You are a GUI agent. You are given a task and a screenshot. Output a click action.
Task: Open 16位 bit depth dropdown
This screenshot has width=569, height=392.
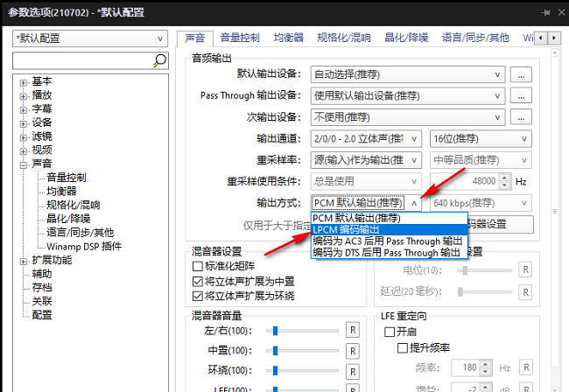point(481,138)
